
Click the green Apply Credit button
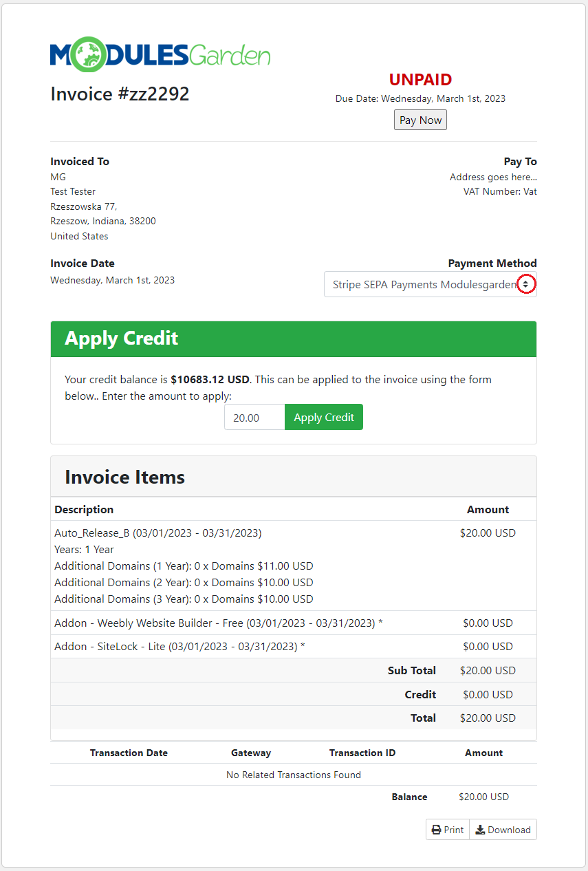(x=324, y=417)
